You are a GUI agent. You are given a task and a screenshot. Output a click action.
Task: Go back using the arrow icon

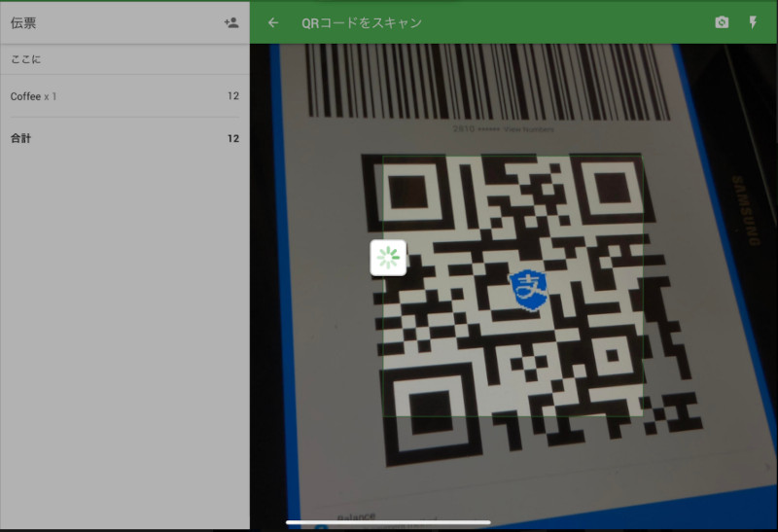tap(273, 22)
